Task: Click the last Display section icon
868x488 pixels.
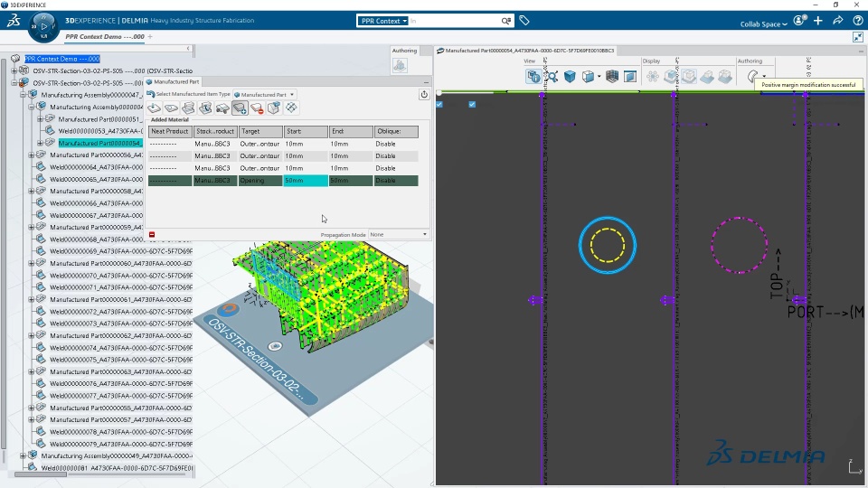Action: pos(725,76)
